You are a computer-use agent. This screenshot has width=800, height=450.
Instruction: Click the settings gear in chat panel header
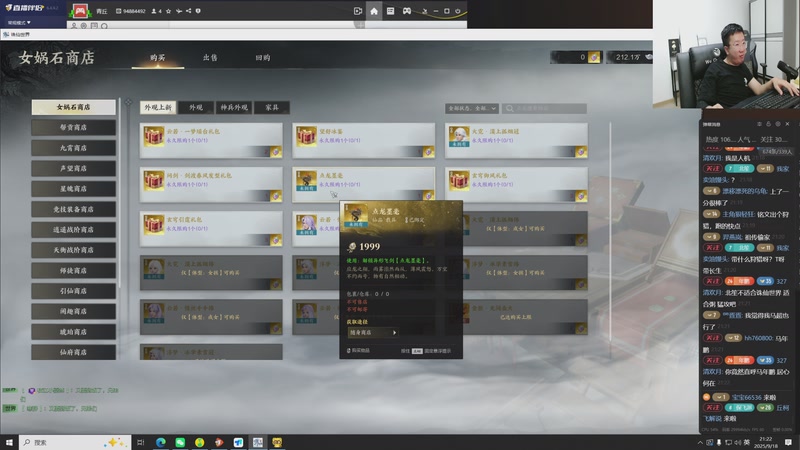click(778, 124)
